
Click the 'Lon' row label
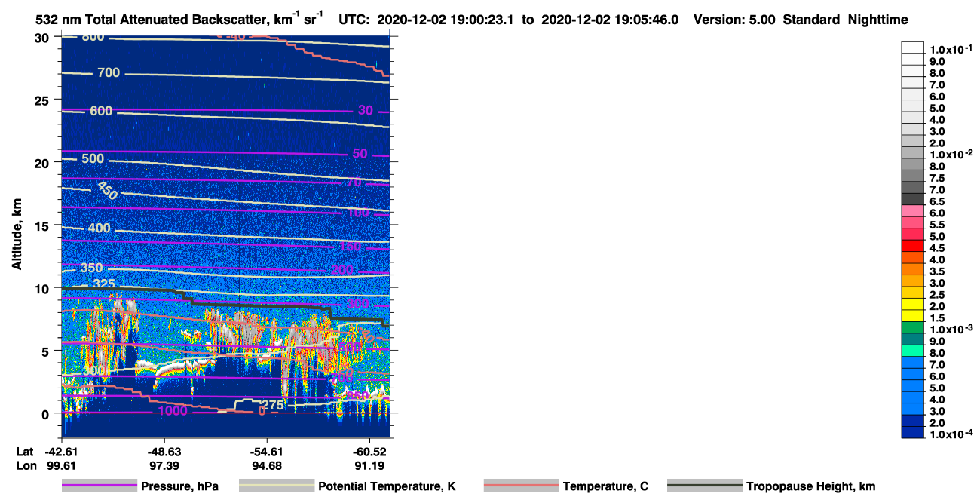point(26,465)
